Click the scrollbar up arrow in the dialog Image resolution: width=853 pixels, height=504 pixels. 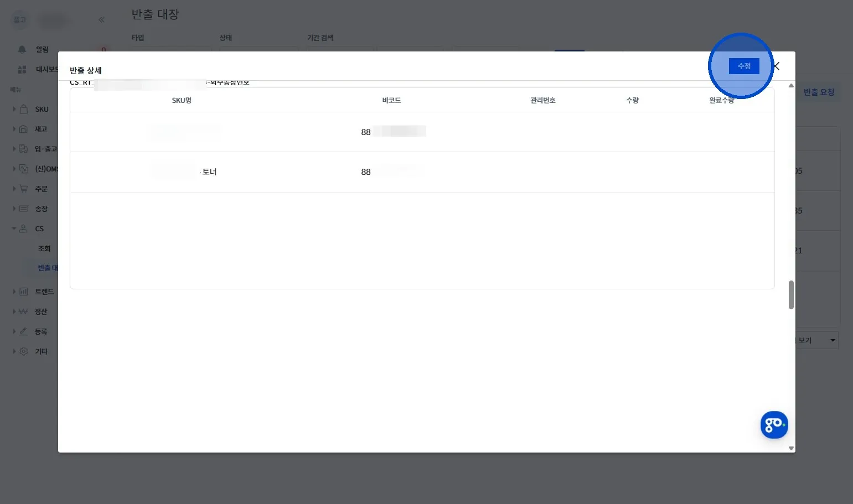(791, 86)
